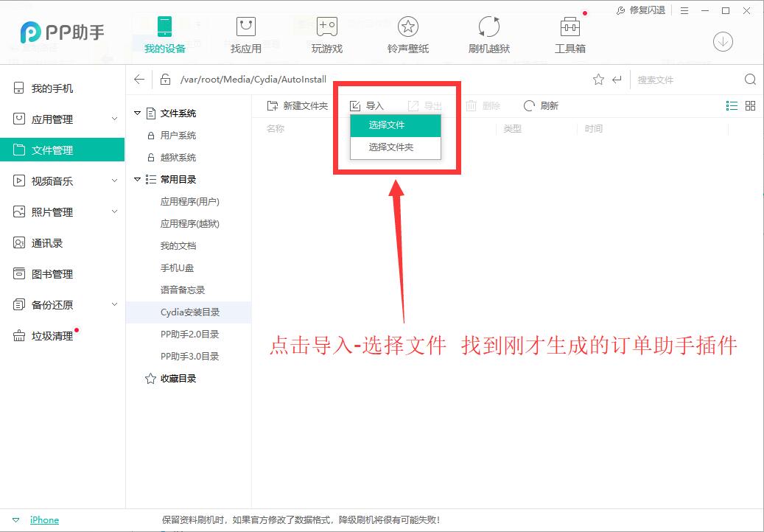Viewport: 764px width, 532px height.
Task: Click the search magnifier icon
Action: click(x=750, y=80)
